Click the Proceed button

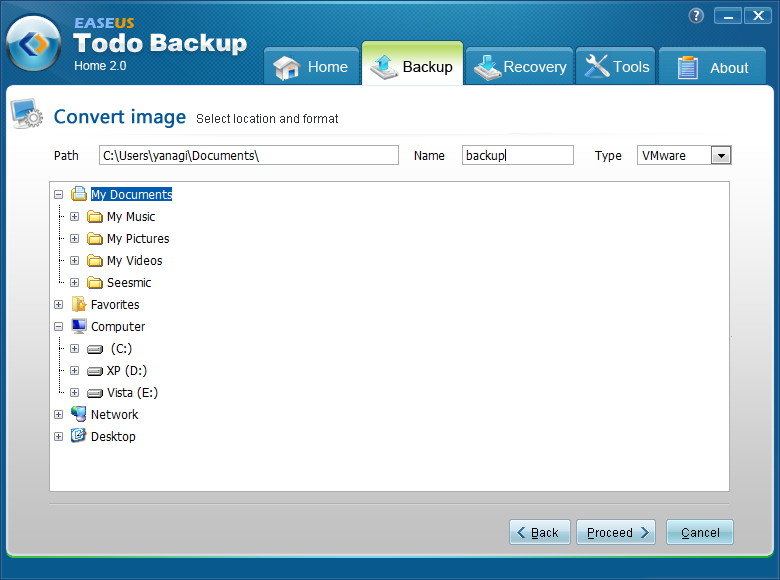[x=616, y=532]
